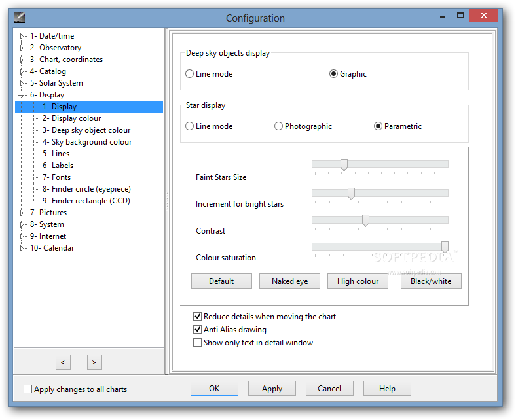
Task: Open the 2- Display colour page
Action: pyautogui.click(x=71, y=118)
